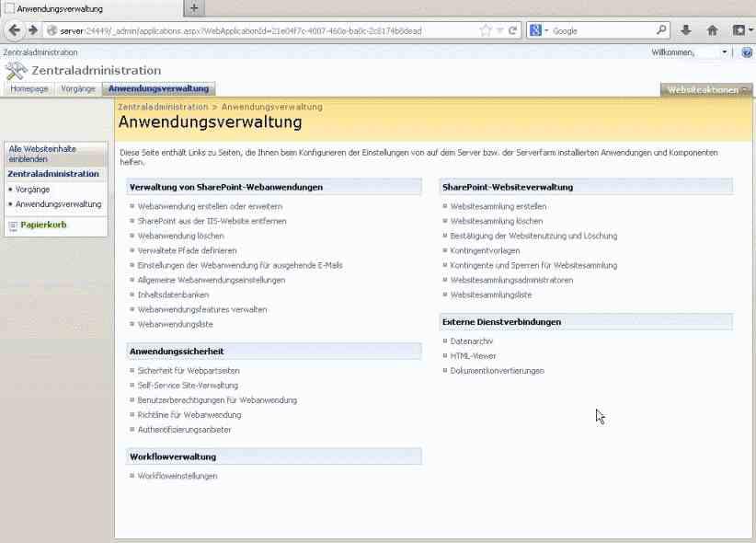
Task: Open the Websiteaktionen dropdown menu
Action: (x=705, y=90)
